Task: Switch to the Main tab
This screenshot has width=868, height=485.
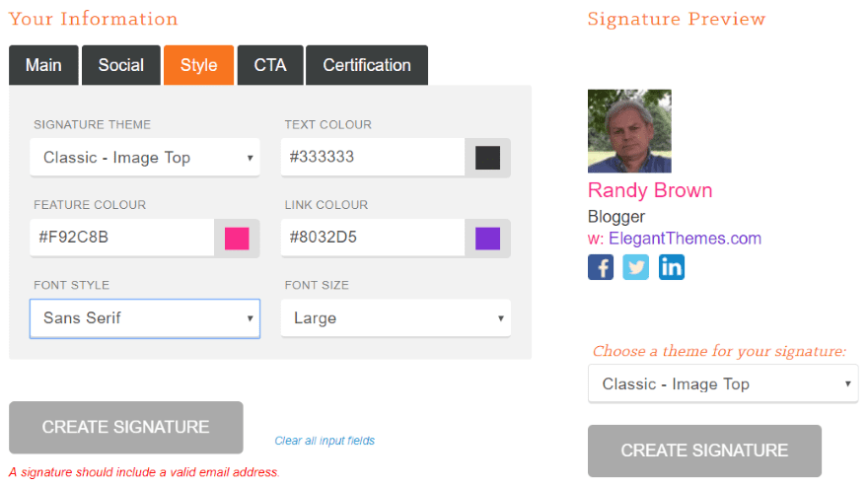Action: point(43,65)
